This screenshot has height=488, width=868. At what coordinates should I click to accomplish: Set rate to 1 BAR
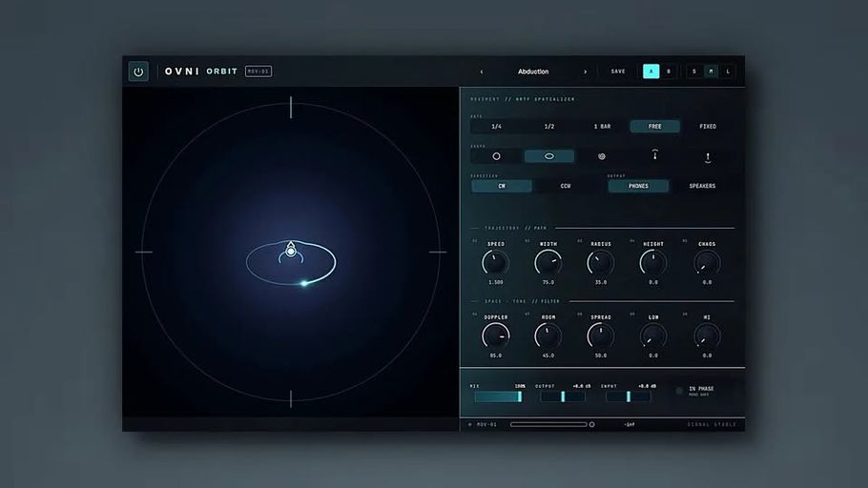point(602,127)
